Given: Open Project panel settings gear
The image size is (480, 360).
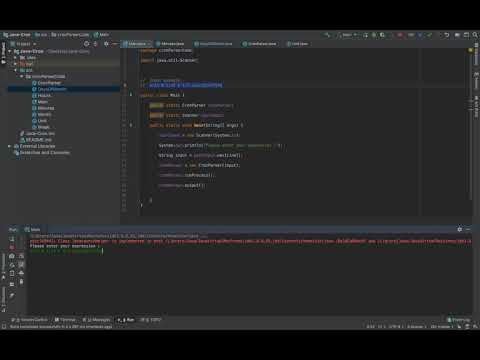Looking at the screenshot, I should click(x=106, y=44).
